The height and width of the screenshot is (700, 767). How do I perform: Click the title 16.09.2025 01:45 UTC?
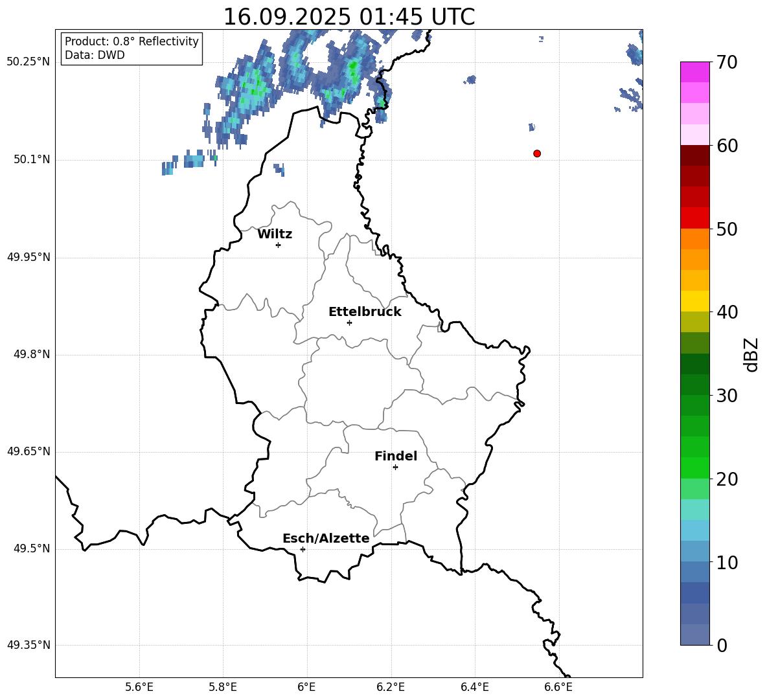[349, 17]
